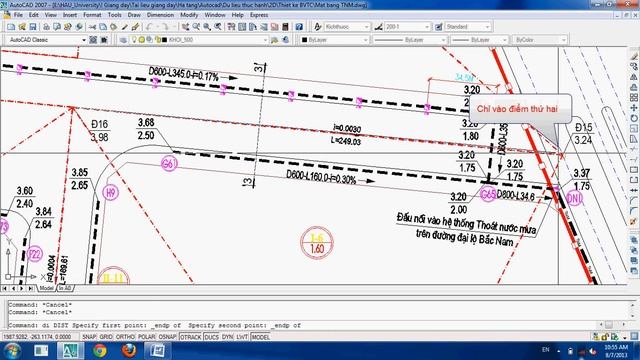Click the Pan Realtime icon
Image resolution: width=640 pixels, height=360 pixels.
click(185, 27)
